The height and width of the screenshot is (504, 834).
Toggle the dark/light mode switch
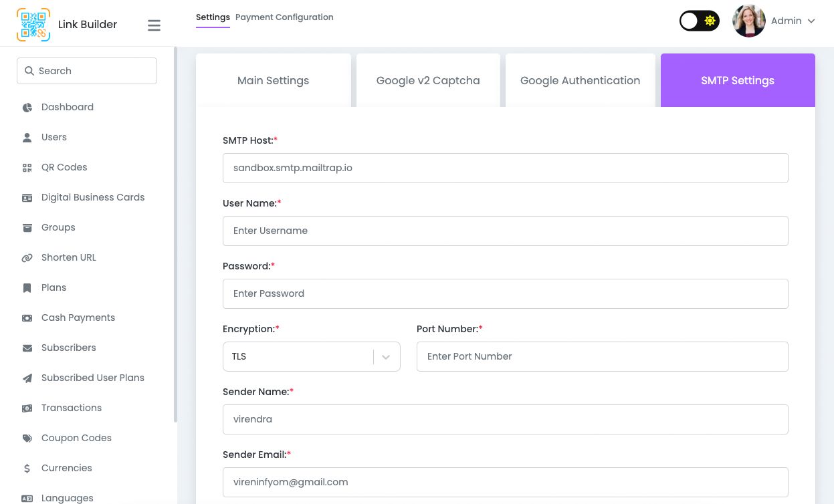(x=699, y=21)
